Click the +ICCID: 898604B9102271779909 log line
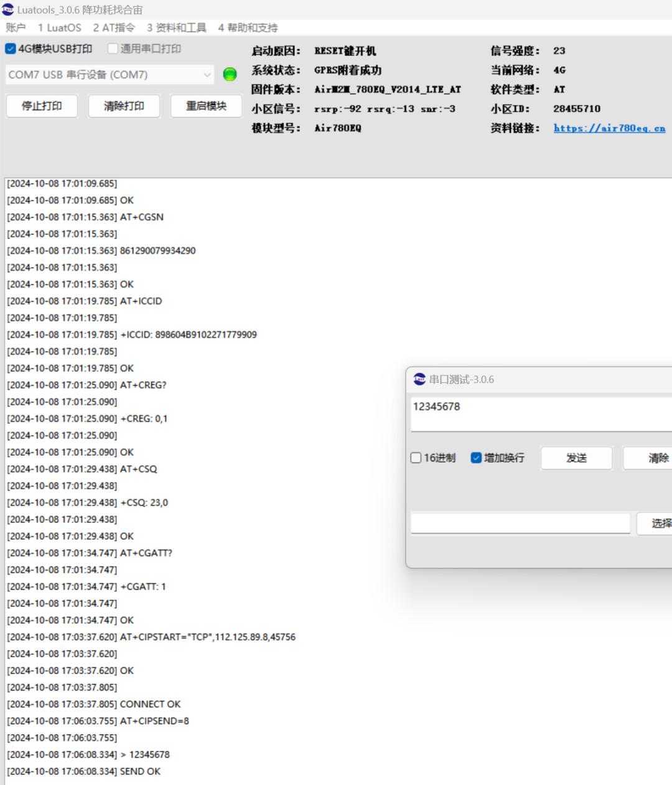This screenshot has width=672, height=785. point(132,334)
